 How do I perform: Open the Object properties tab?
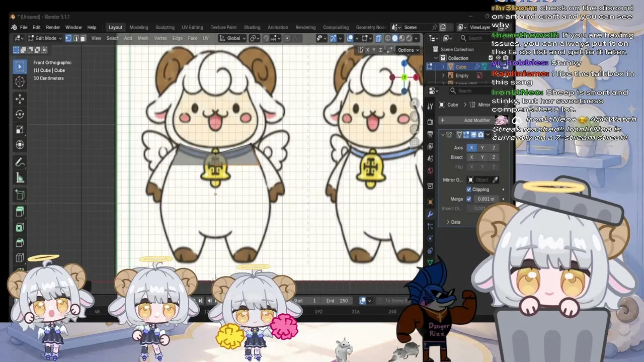pos(430,202)
